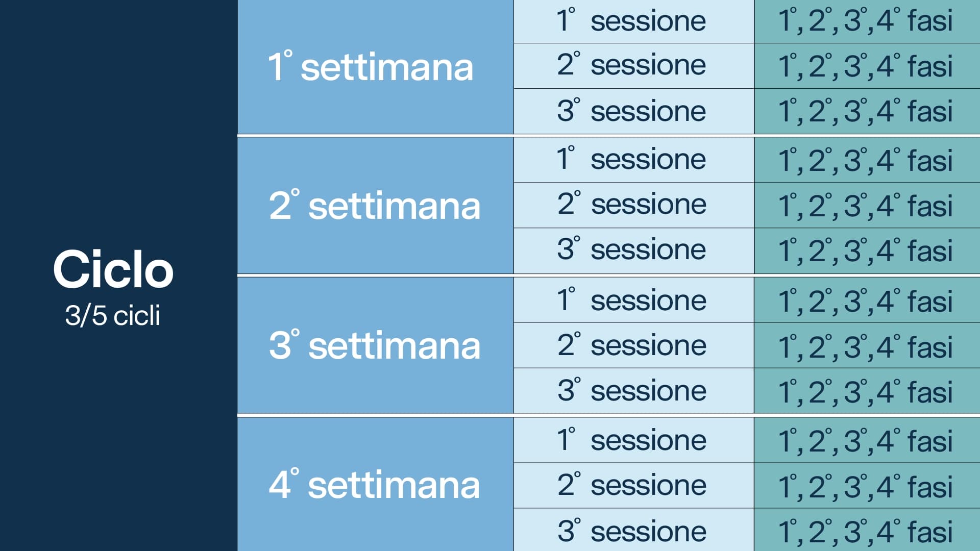Click 2° sessione of the 1° settimana

tap(633, 65)
